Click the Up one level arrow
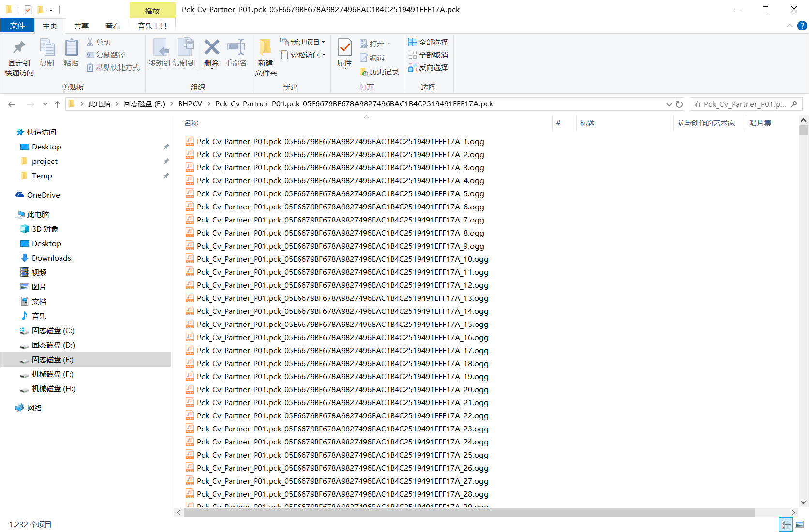Viewport: 809px width, 532px height. click(58, 104)
